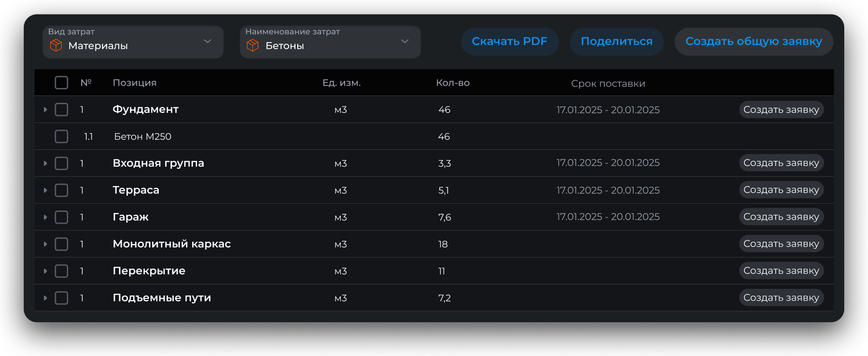This screenshot has height=356, width=868.
Task: Expand the Монолитный каркас row
Action: click(x=45, y=244)
